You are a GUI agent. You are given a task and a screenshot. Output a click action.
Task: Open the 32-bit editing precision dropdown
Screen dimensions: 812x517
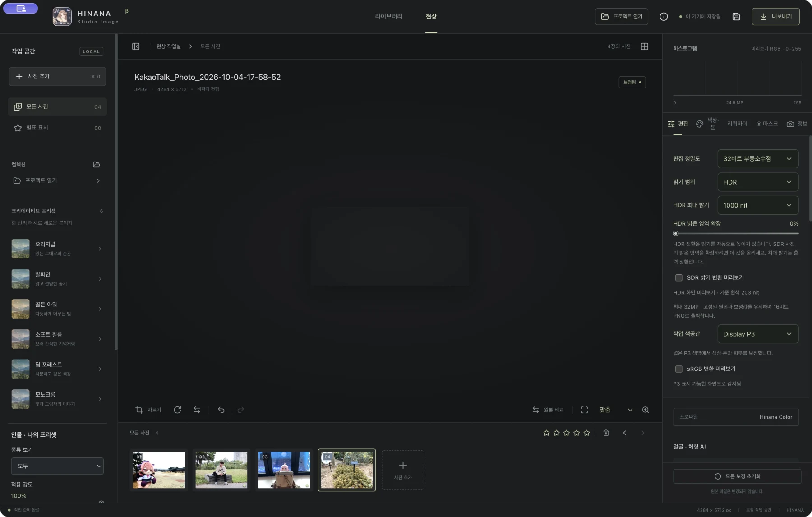click(758, 159)
